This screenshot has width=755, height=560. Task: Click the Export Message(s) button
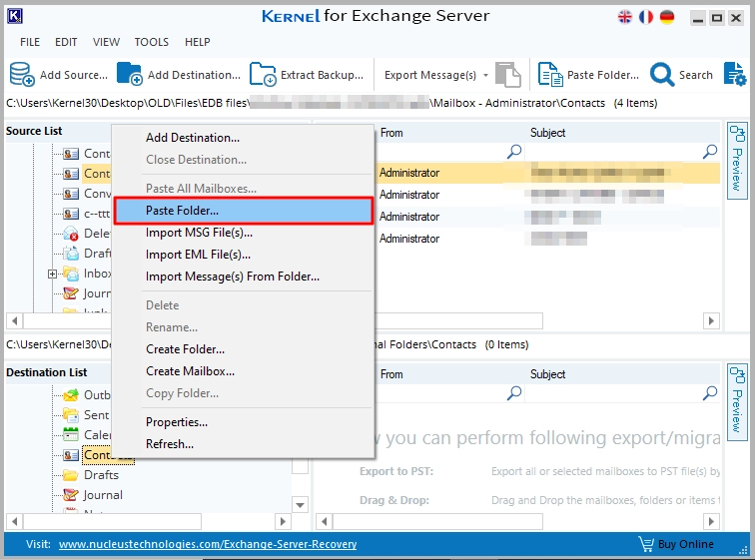[x=430, y=75]
